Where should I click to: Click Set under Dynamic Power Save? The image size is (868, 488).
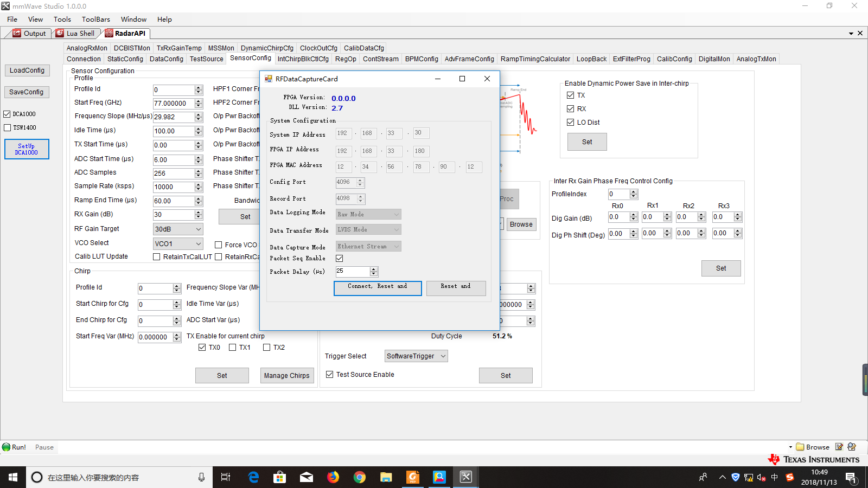click(x=587, y=142)
